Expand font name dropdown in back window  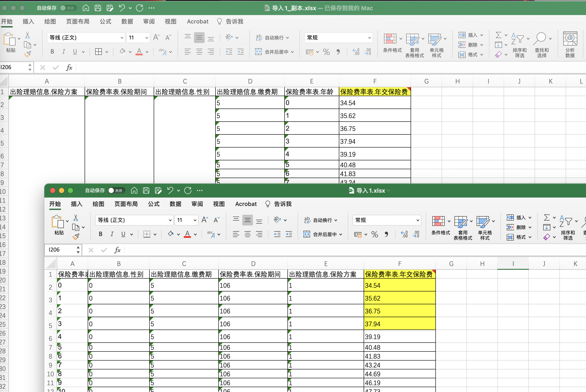point(122,38)
